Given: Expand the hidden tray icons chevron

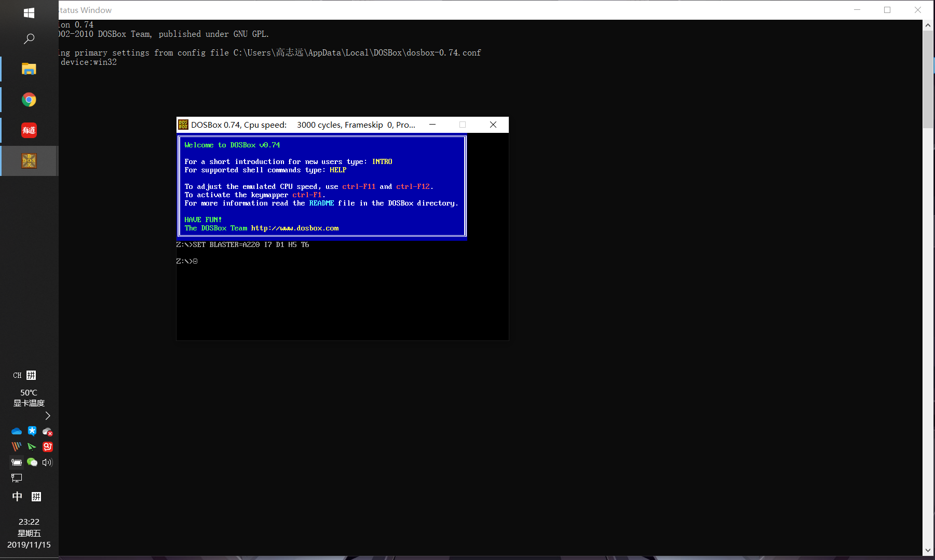Looking at the screenshot, I should click(x=48, y=416).
